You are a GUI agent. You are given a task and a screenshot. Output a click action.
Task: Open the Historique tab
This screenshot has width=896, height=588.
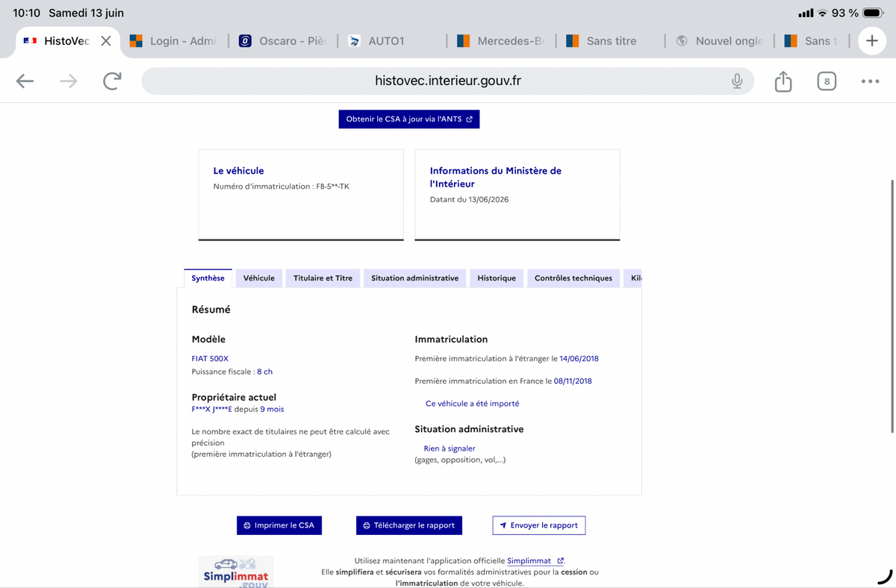(x=497, y=278)
